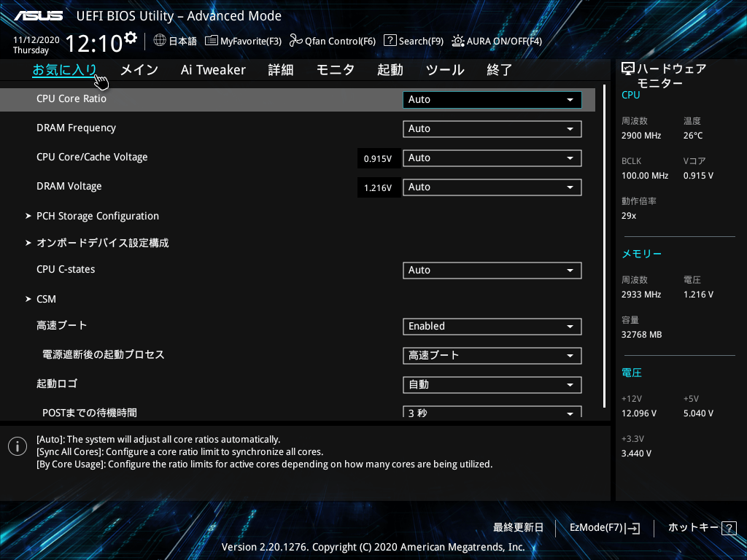Switch to the 終了 tab
Image resolution: width=747 pixels, height=560 pixels.
point(499,70)
